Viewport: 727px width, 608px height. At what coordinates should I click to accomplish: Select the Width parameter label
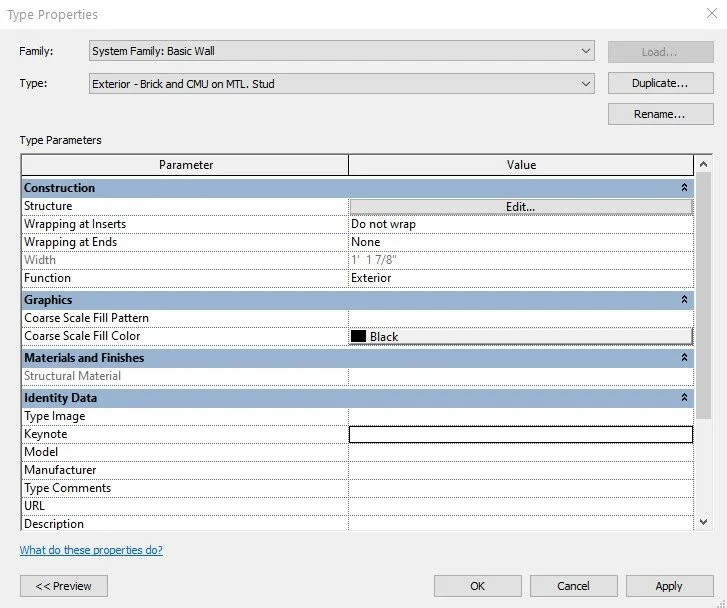click(40, 260)
